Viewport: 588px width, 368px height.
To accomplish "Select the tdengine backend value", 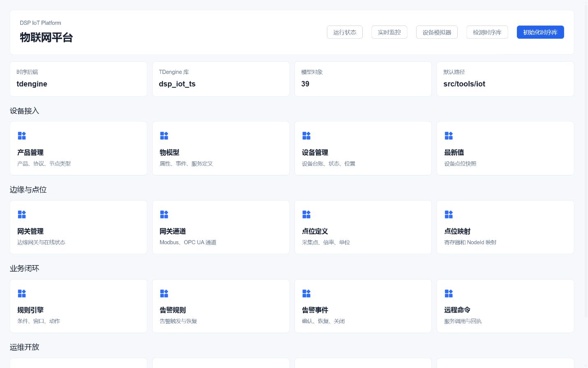I will [32, 84].
